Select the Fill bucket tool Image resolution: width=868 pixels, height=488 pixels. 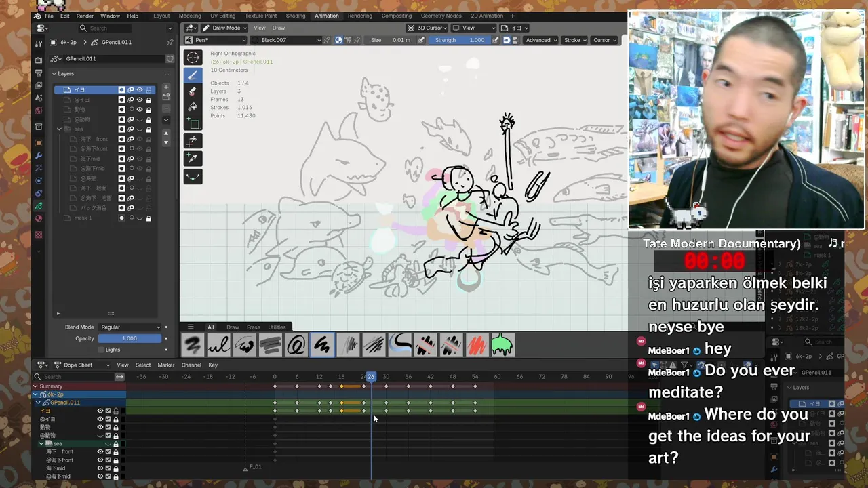193,107
